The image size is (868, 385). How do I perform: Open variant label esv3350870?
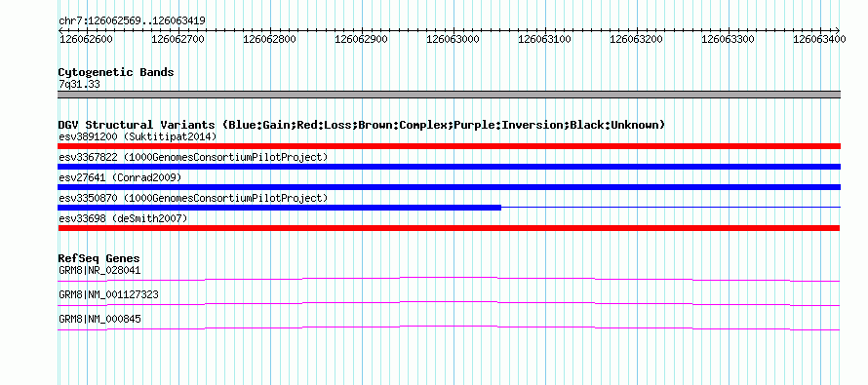tap(193, 198)
